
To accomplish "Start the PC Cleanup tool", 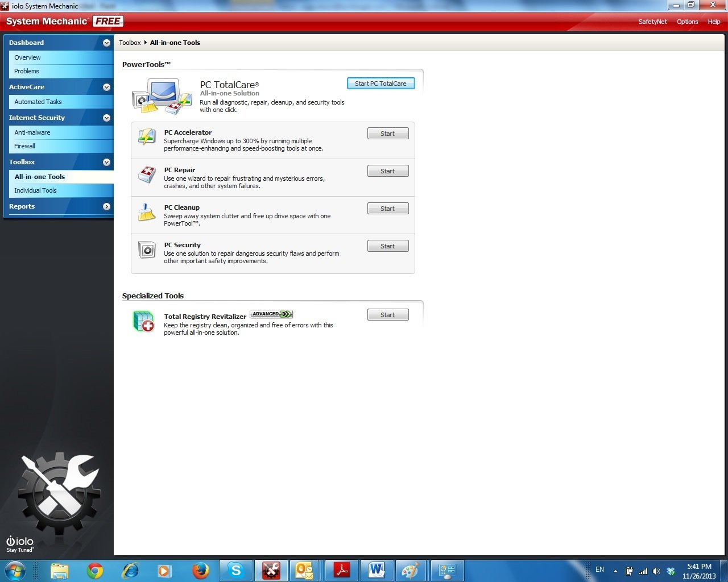I will [x=387, y=209].
